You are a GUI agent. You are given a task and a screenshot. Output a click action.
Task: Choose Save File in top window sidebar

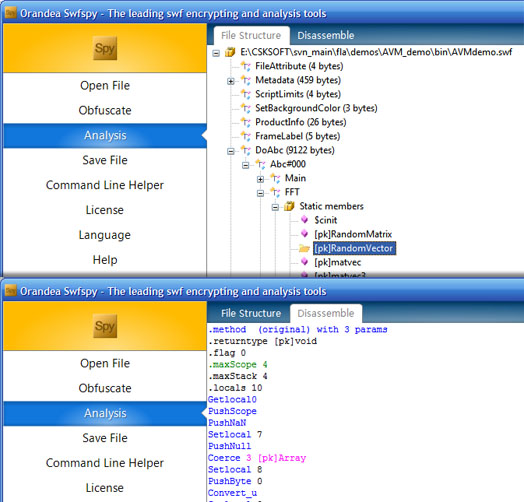click(x=105, y=160)
